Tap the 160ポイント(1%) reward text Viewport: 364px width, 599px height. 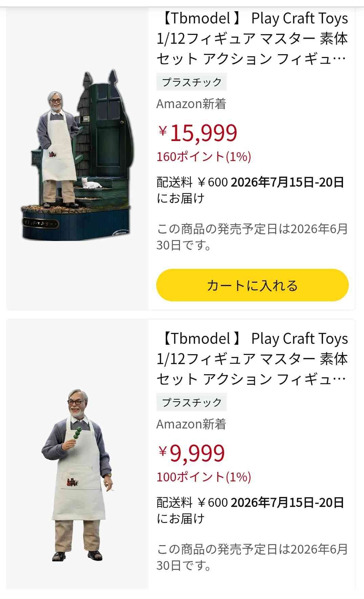pyautogui.click(x=204, y=157)
